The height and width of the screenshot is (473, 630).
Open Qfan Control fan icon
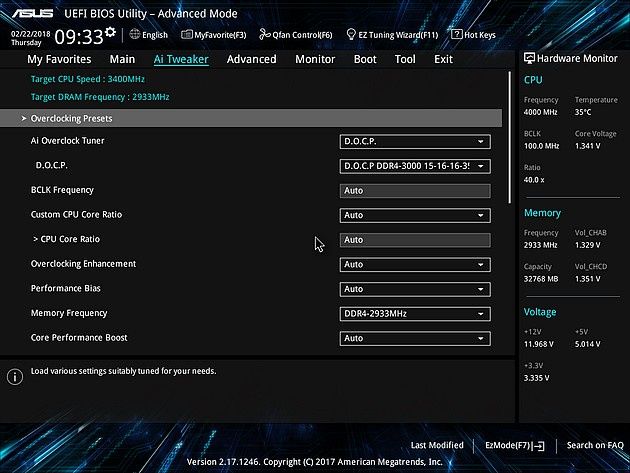pyautogui.click(x=265, y=35)
